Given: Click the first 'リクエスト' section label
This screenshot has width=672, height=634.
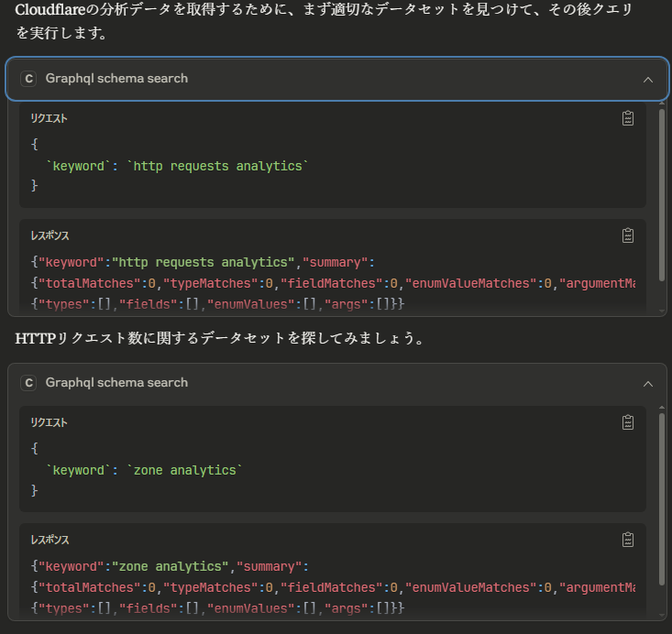Looking at the screenshot, I should click(49, 118).
